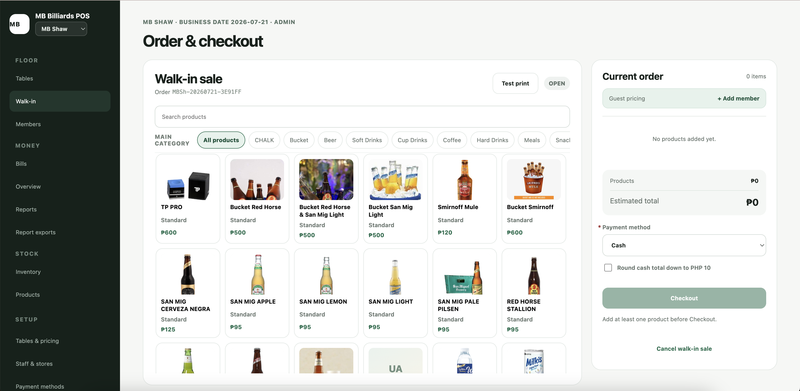800x391 pixels.
Task: Go to Reports in the sidebar
Action: coord(26,209)
